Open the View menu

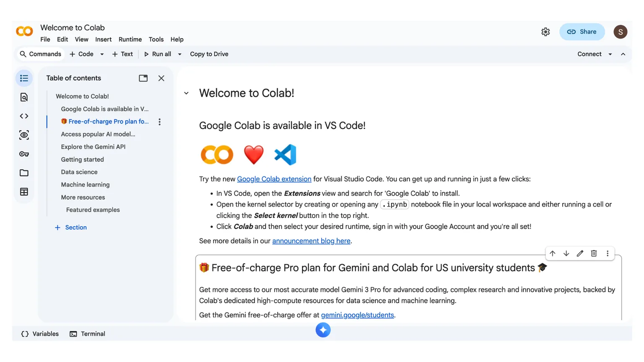pyautogui.click(x=81, y=39)
